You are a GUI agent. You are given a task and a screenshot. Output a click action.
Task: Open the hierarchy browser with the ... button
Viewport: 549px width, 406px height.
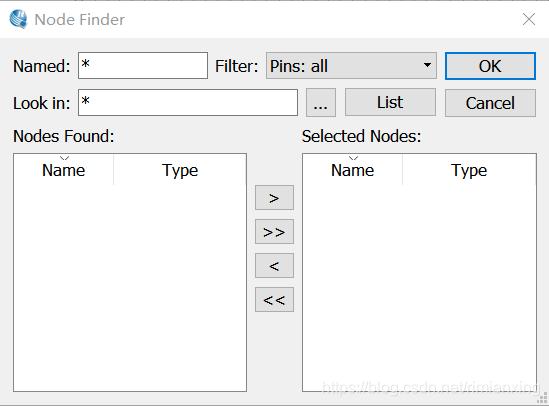[x=321, y=103]
